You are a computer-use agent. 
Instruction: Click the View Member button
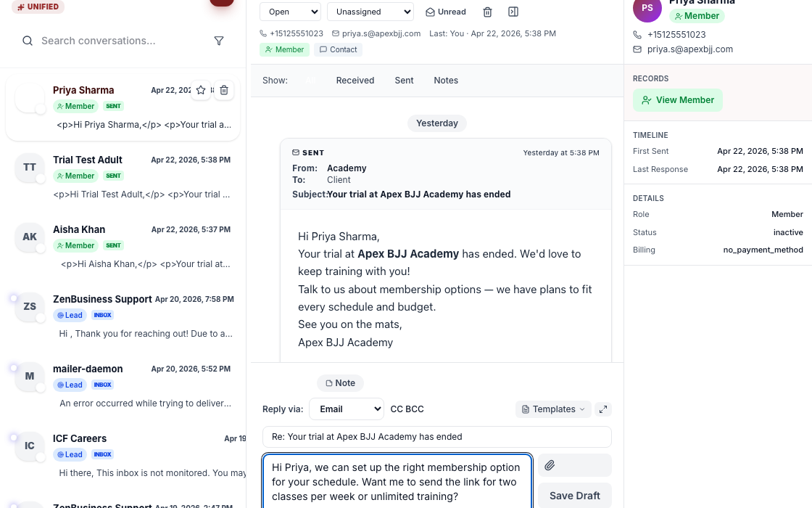[x=677, y=100]
